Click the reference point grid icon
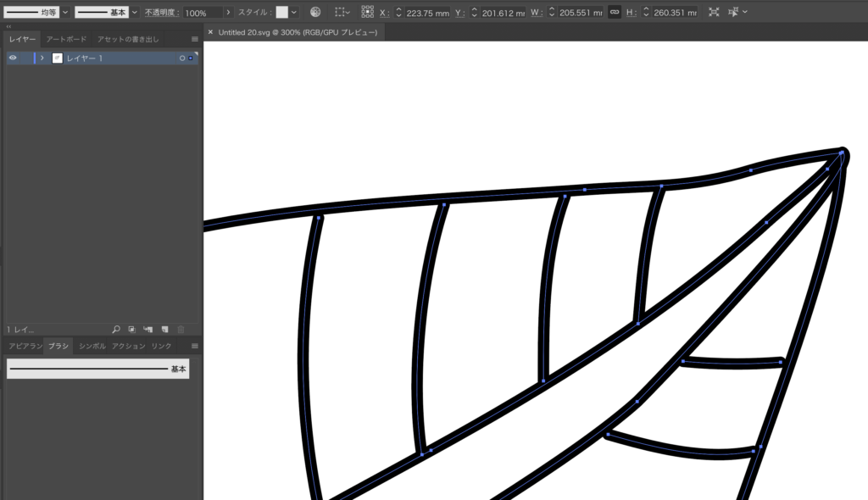This screenshot has width=868, height=500. point(367,13)
